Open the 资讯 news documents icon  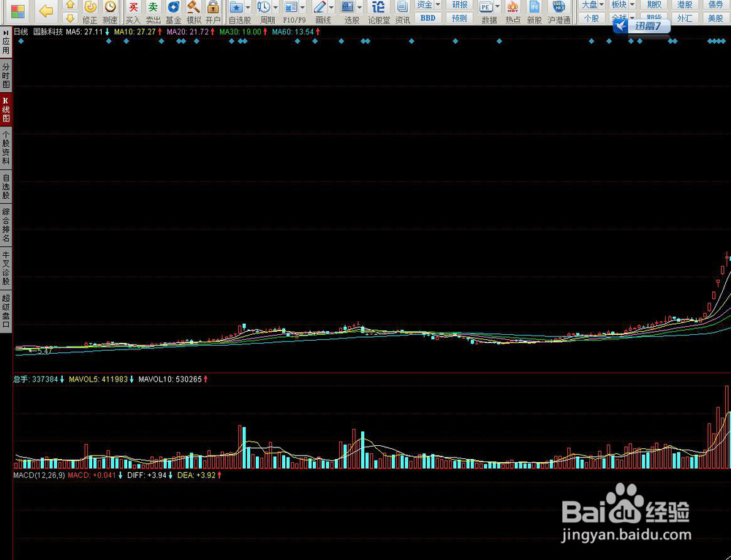pos(402,12)
